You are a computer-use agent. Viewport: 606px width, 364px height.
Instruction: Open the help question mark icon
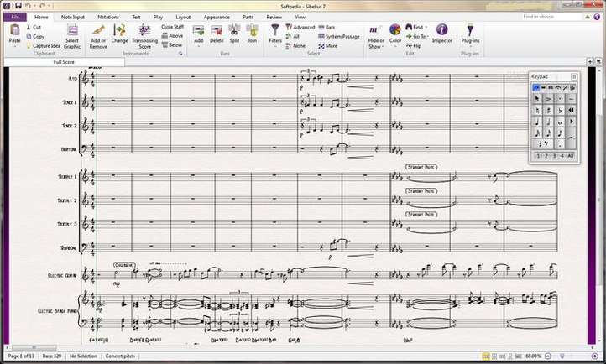pyautogui.click(x=598, y=17)
